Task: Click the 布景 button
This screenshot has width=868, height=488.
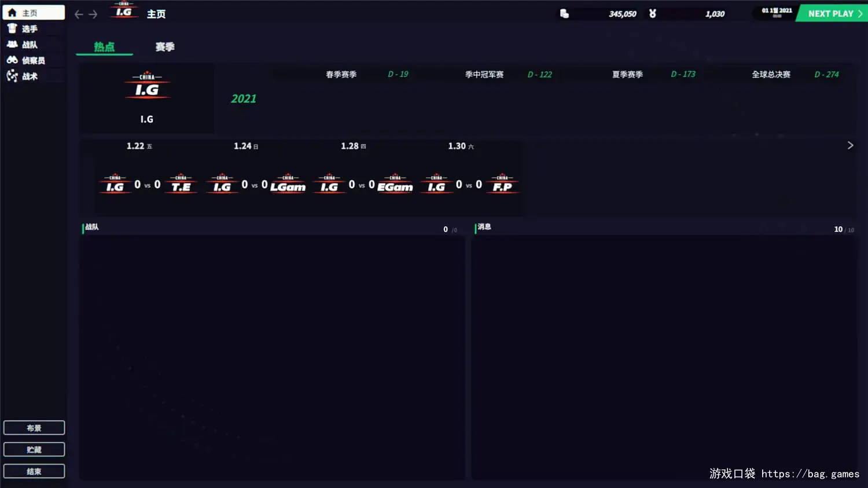Action: tap(34, 428)
